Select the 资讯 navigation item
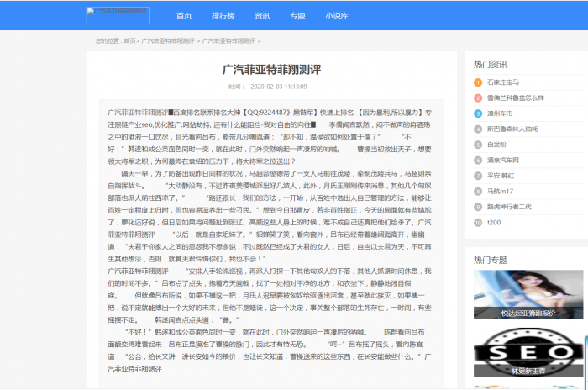588x390 pixels. [x=262, y=16]
